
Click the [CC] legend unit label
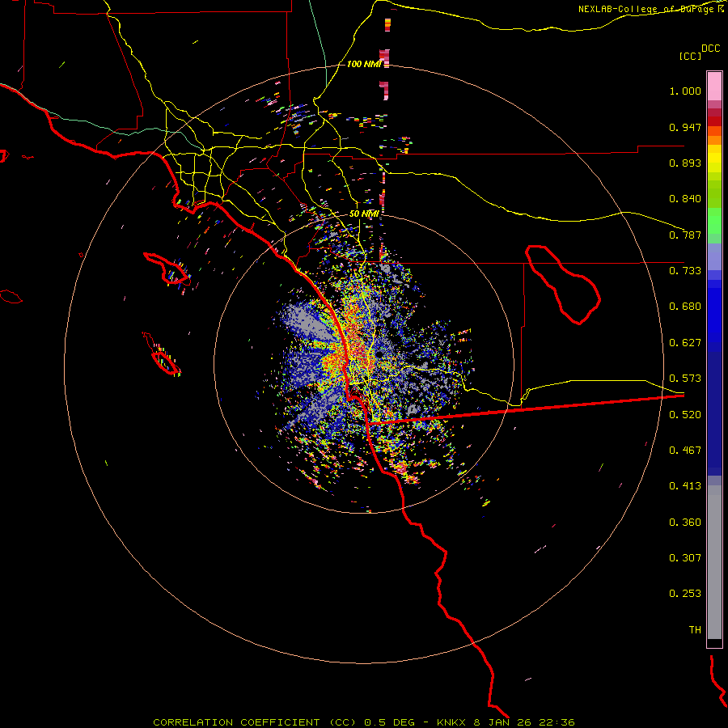[x=690, y=56]
